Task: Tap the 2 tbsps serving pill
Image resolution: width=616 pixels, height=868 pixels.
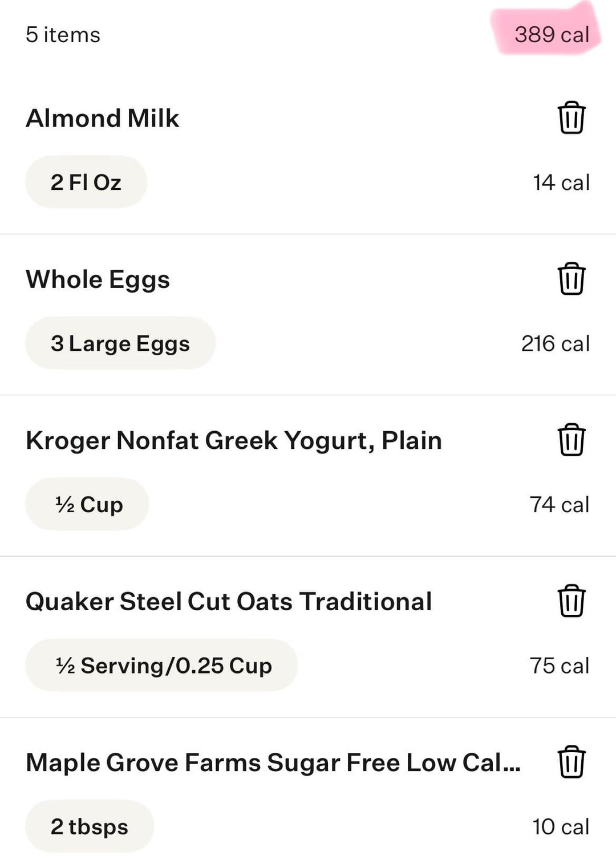Action: pos(90,826)
